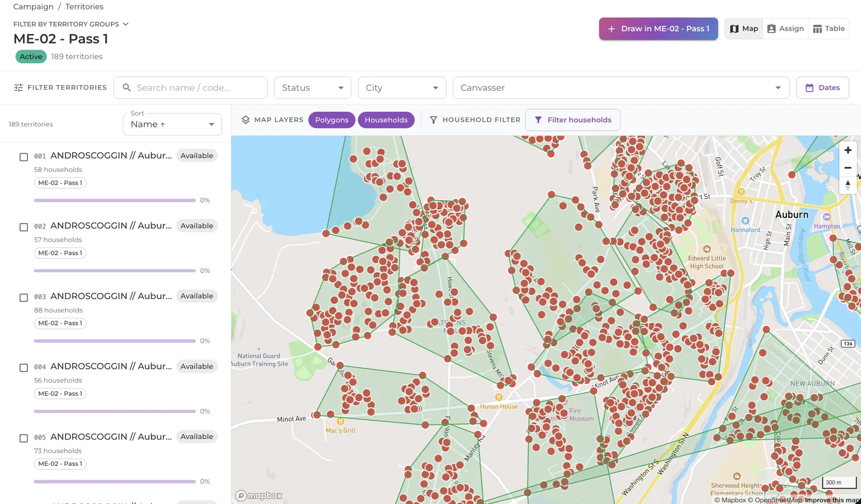
Task: Click the search magnifier icon
Action: point(126,88)
